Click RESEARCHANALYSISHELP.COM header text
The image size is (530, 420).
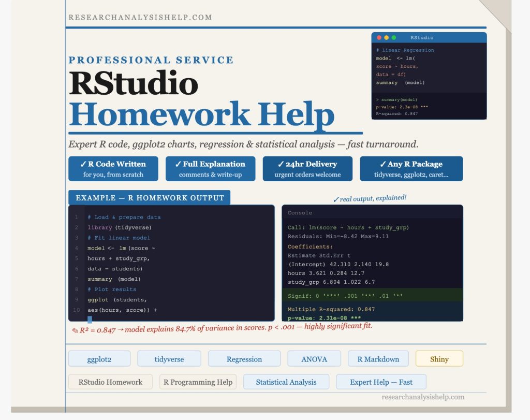click(140, 17)
